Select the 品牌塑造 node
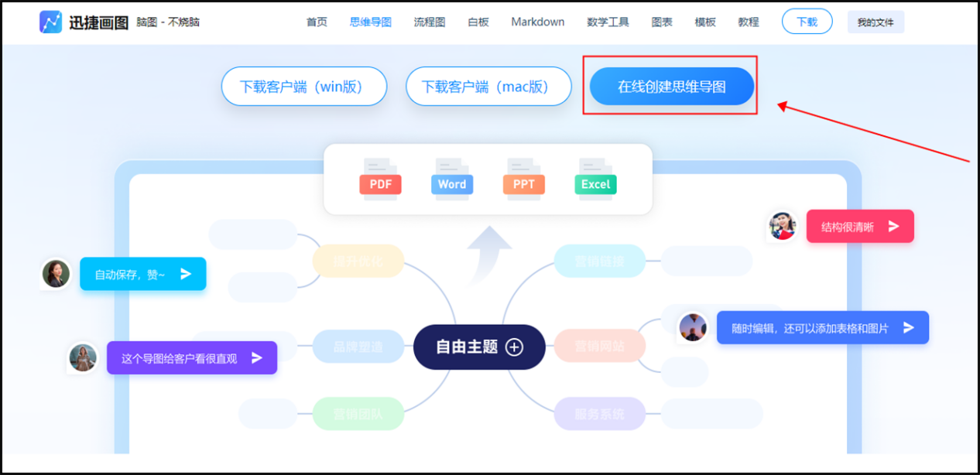The width and height of the screenshot is (980, 475). tap(358, 347)
